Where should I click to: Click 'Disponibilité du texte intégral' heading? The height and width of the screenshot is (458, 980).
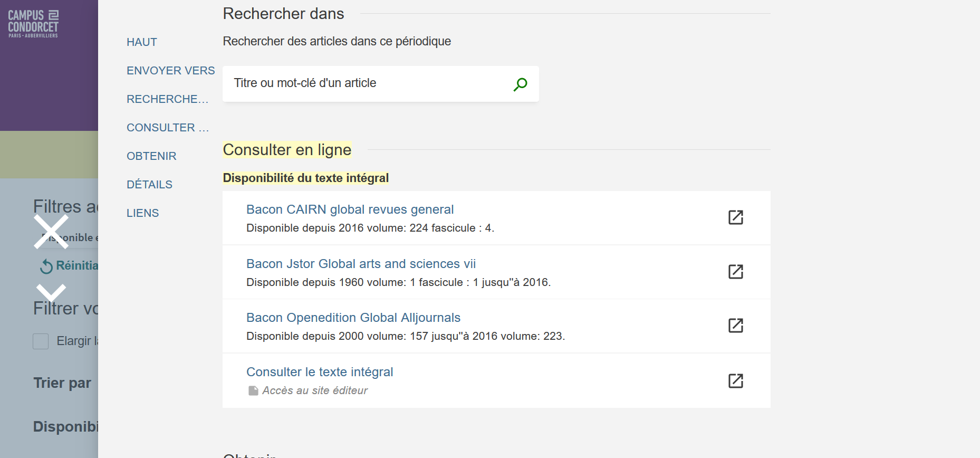[x=306, y=178]
